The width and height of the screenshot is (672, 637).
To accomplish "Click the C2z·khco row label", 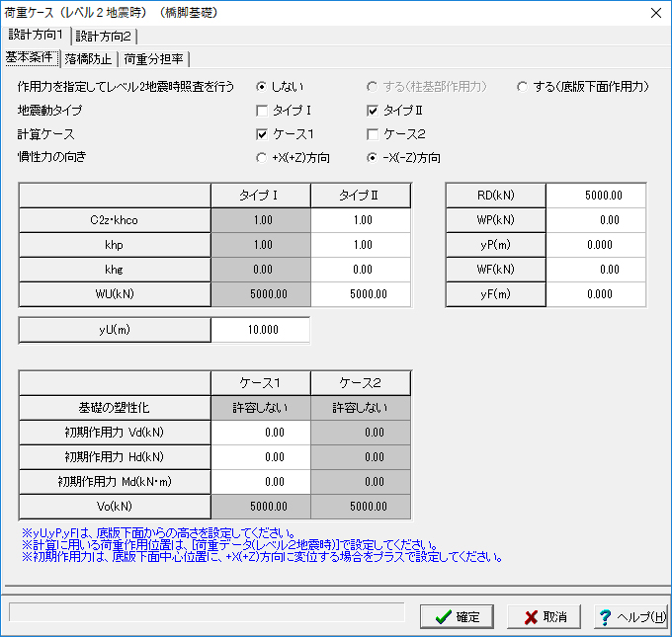I will point(115,220).
